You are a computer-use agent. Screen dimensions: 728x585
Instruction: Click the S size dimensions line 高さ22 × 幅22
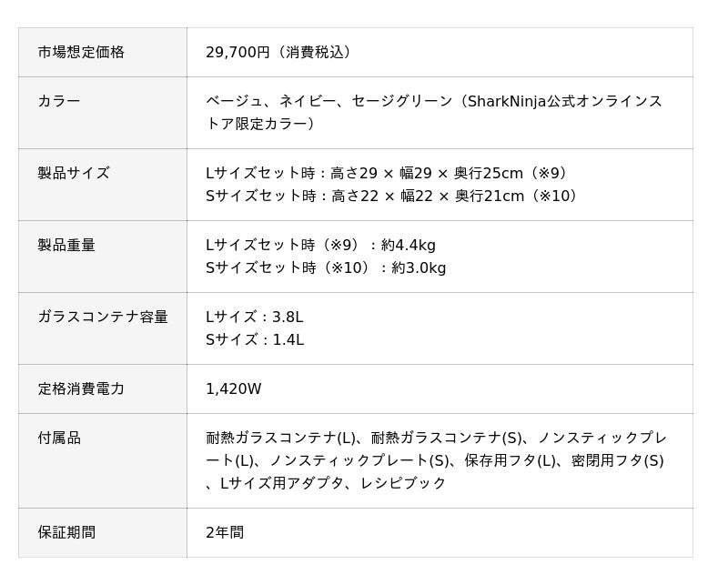[x=393, y=197]
